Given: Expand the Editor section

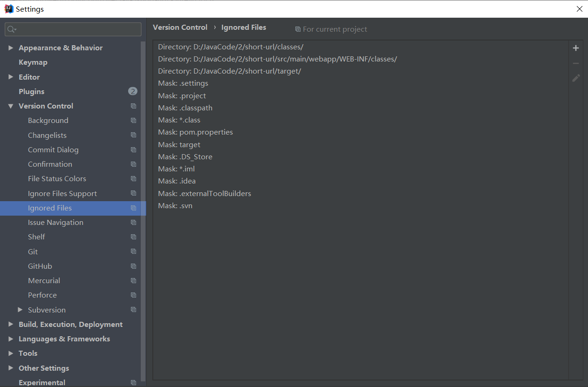Looking at the screenshot, I should click(x=11, y=77).
